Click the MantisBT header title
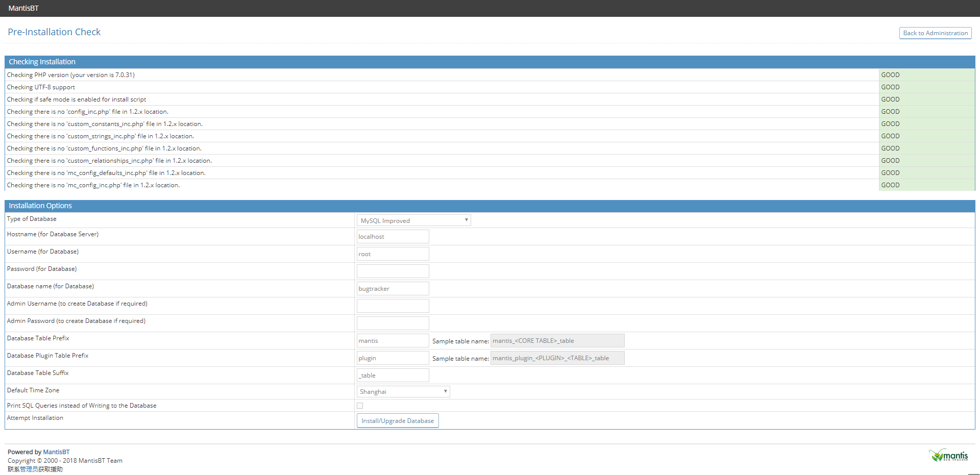This screenshot has height=475, width=980. 23,8
